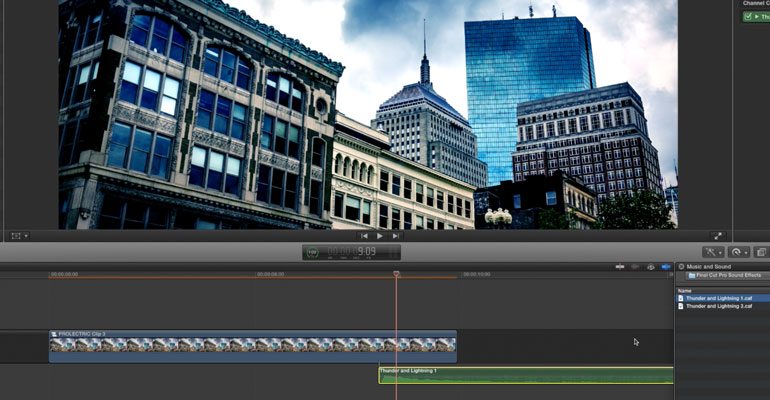Toggle audio skimming in the timeline
Image resolution: width=770 pixels, height=400 pixels.
coord(635,267)
